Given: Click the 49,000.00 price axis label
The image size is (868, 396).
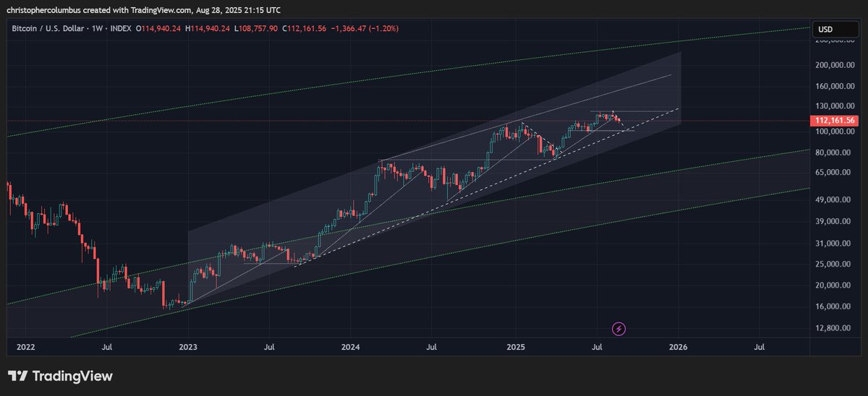Looking at the screenshot, I should [x=834, y=199].
